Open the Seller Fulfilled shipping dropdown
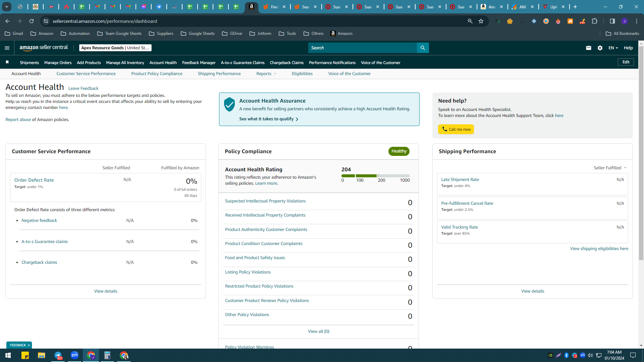 click(610, 168)
